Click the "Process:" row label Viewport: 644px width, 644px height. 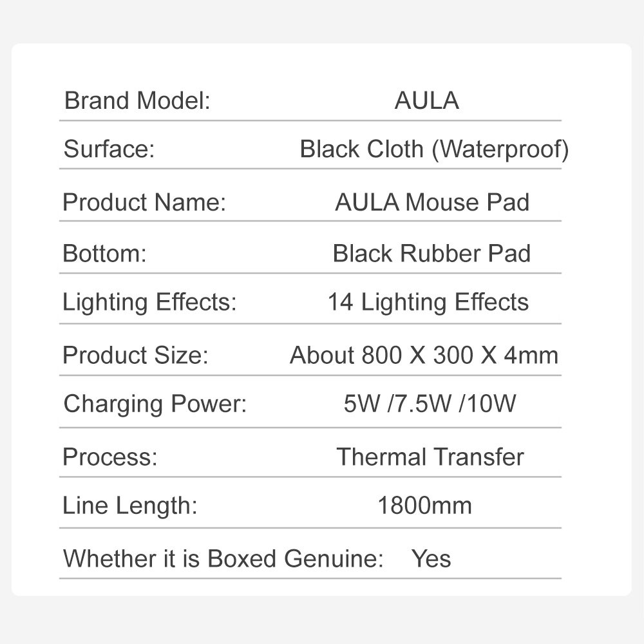[x=110, y=457]
